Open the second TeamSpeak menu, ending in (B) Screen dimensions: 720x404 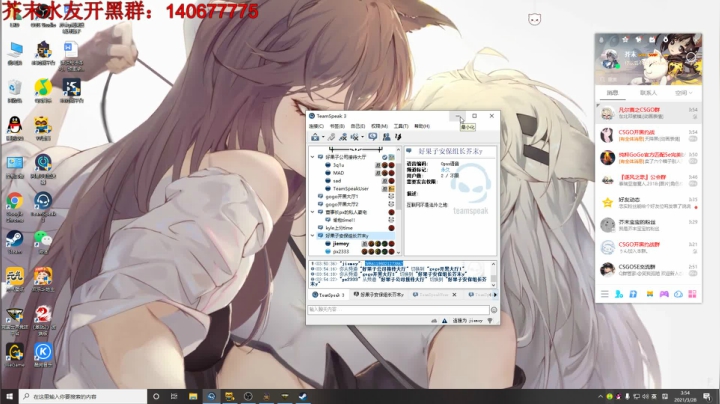click(337, 126)
